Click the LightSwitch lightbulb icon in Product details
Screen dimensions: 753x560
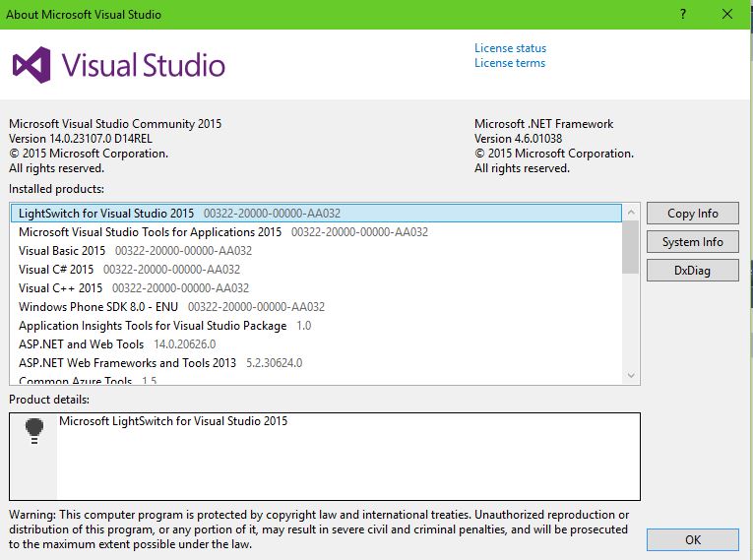tap(34, 431)
